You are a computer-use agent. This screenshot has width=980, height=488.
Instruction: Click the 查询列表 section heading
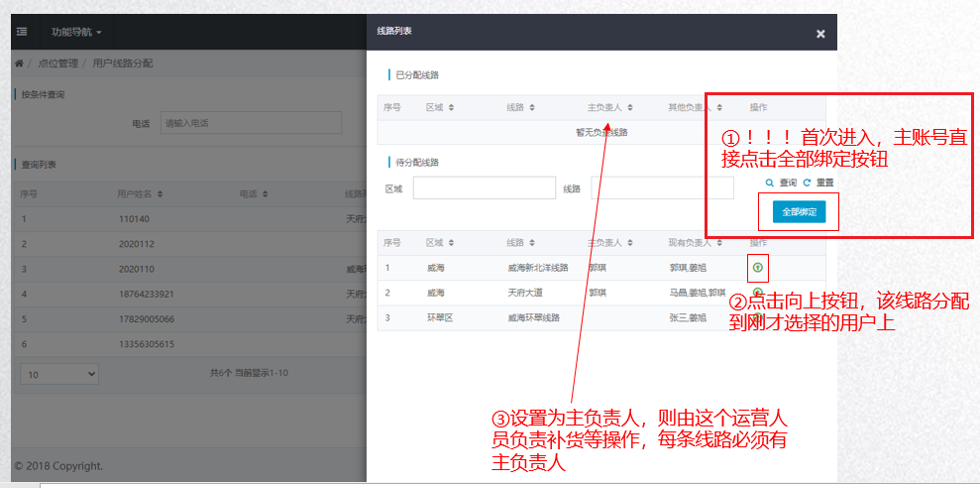click(x=39, y=166)
